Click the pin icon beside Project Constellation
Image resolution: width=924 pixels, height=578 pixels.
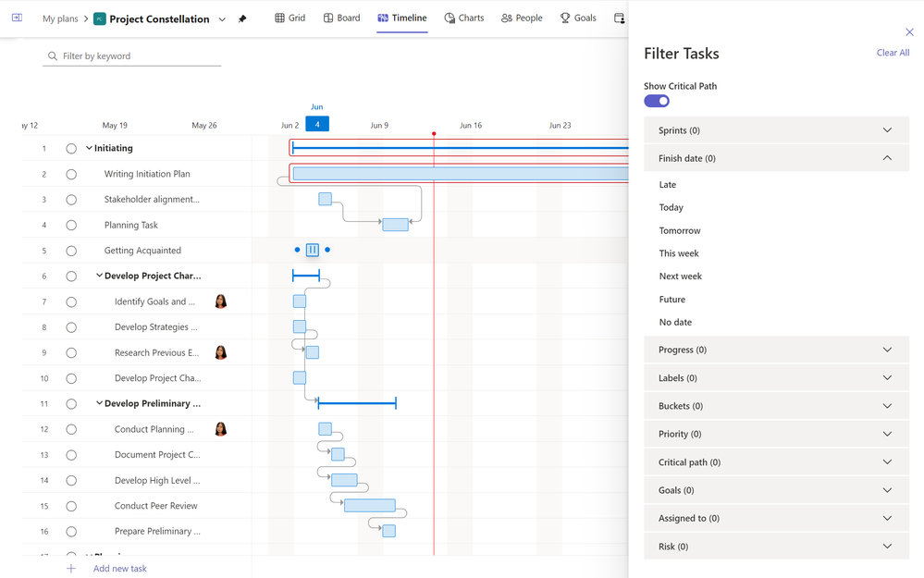[x=242, y=18]
